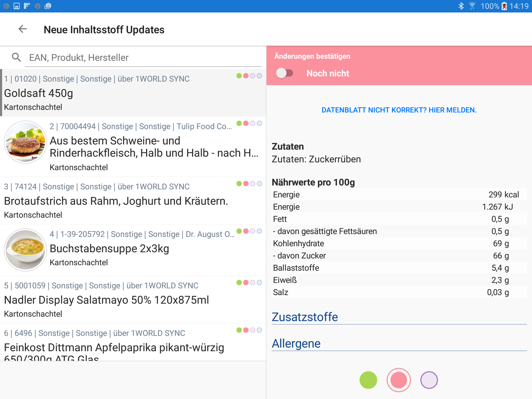The image size is (532, 399).
Task: Click the Buchstabensuppe soup thumbnail
Action: (25, 250)
